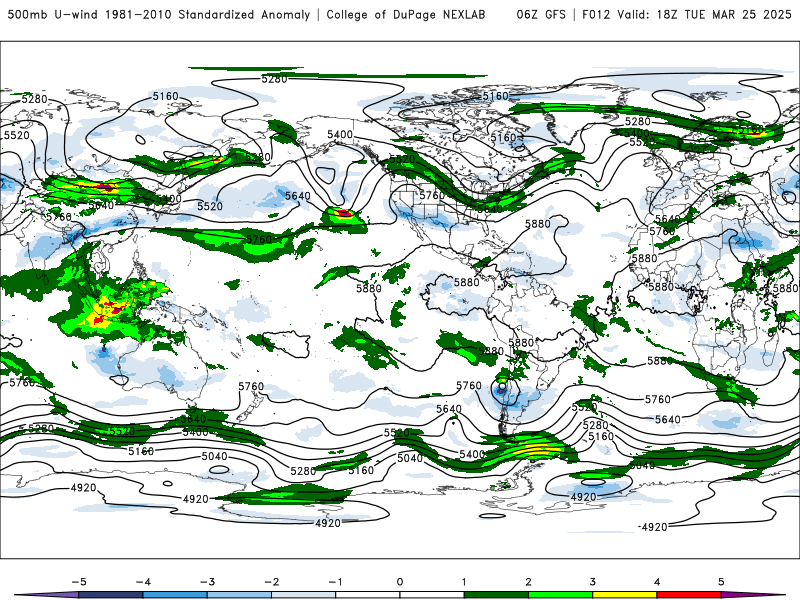
Task: Click the blue -4 to -3 colorbar segment
Action: pyautogui.click(x=175, y=595)
